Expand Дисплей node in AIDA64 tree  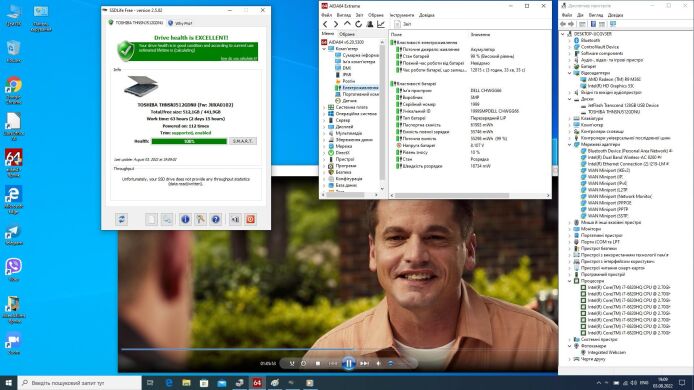tap(324, 127)
